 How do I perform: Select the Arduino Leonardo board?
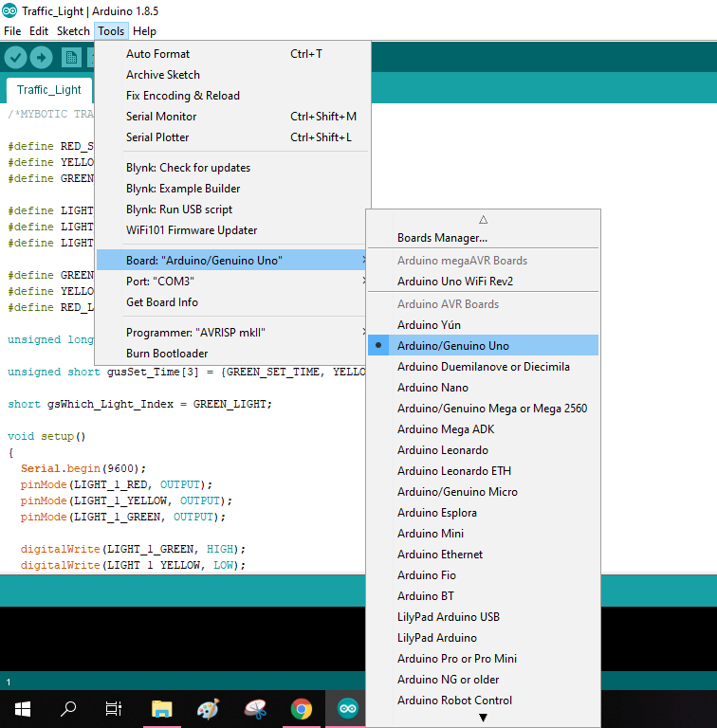483,450
